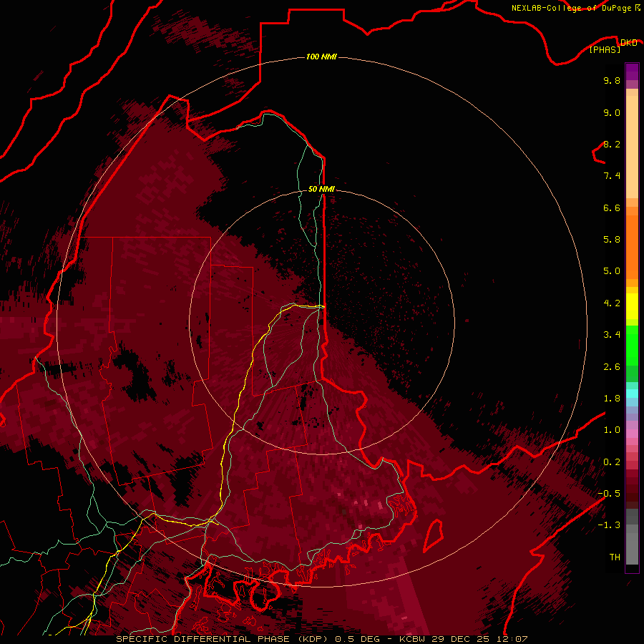This screenshot has height=644, width=644.
Task: Click the TH label on the color scale
Action: [615, 557]
